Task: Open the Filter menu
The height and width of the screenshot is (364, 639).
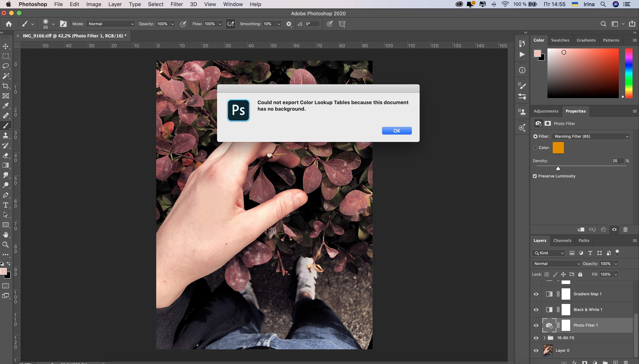Action: pyautogui.click(x=177, y=4)
